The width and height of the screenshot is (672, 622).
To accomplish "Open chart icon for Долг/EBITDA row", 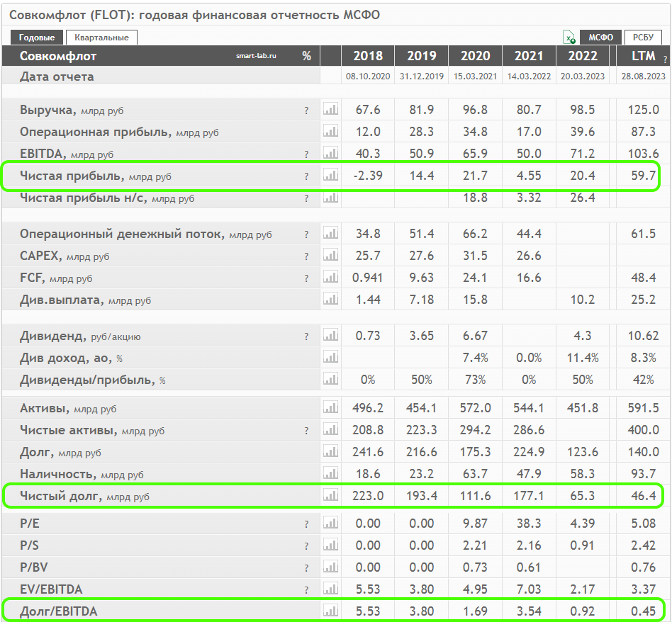I will click(x=330, y=611).
